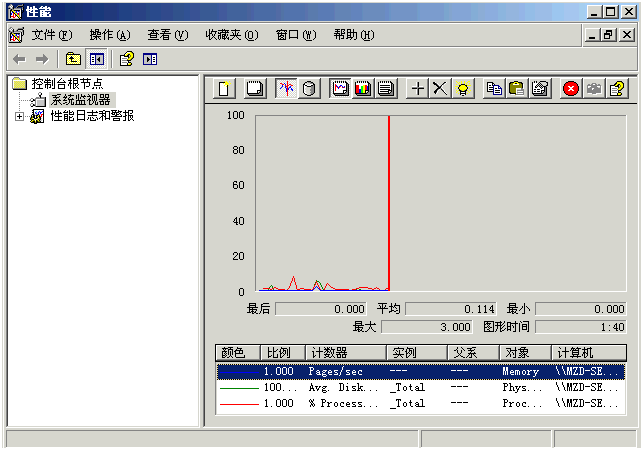643x450 pixels.
Task: Click the forward arrow in the MMC toolbar
Action: 42,59
